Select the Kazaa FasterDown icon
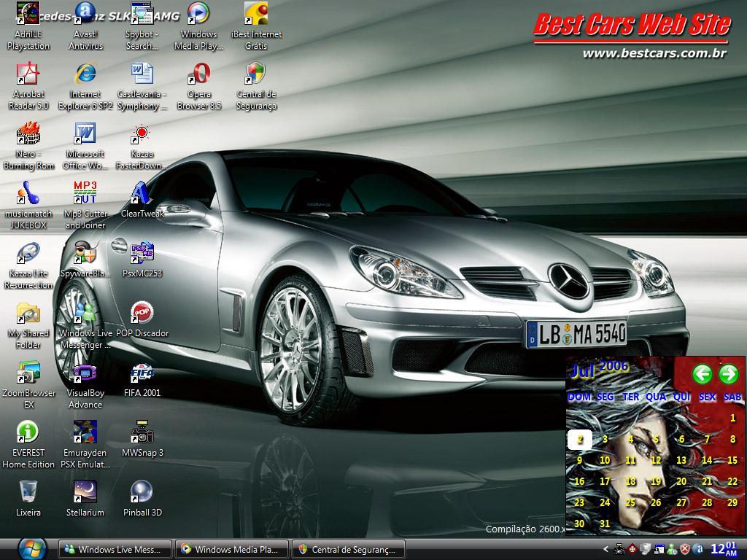This screenshot has height=560, width=747. pyautogui.click(x=142, y=146)
